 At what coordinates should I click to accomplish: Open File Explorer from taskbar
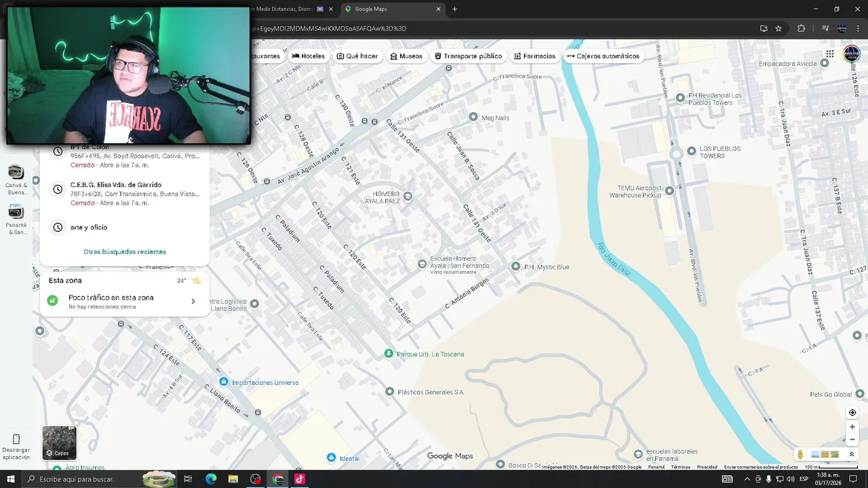click(233, 479)
